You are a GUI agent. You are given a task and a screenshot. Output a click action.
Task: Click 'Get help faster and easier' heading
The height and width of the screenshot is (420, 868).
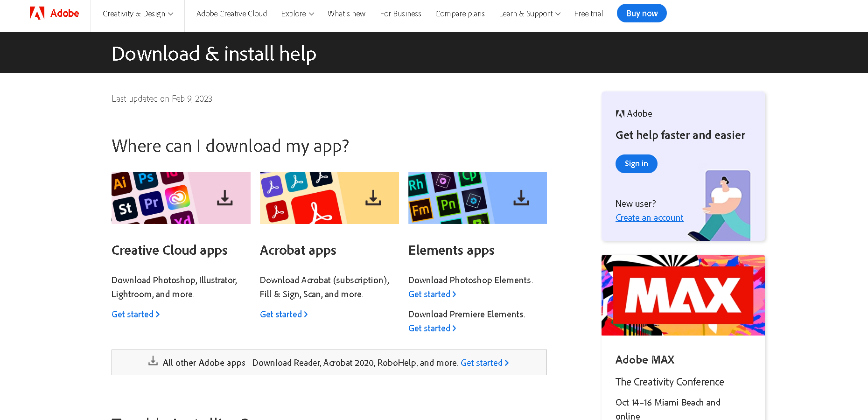point(680,135)
